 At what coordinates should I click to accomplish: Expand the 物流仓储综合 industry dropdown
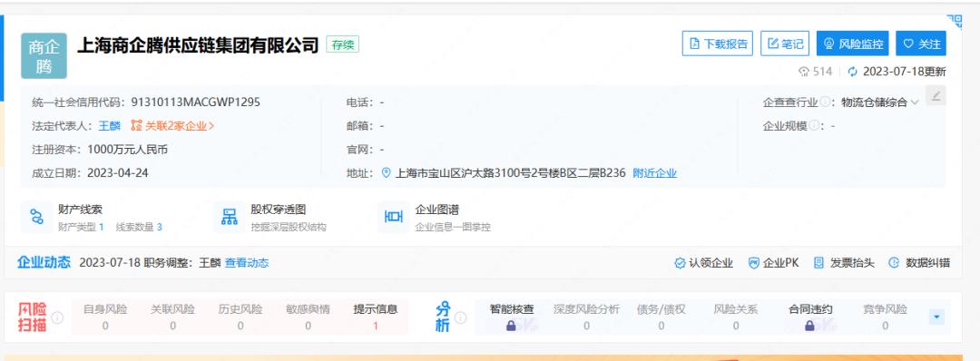[x=880, y=102]
